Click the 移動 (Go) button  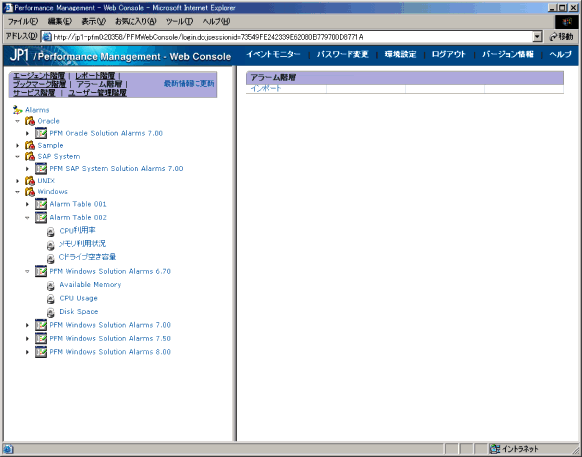coord(561,36)
